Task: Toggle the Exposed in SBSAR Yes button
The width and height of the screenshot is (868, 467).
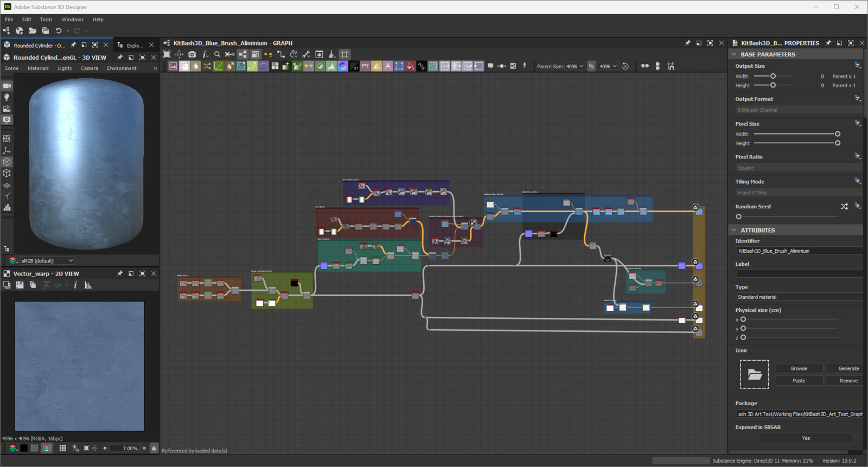Action: point(806,438)
